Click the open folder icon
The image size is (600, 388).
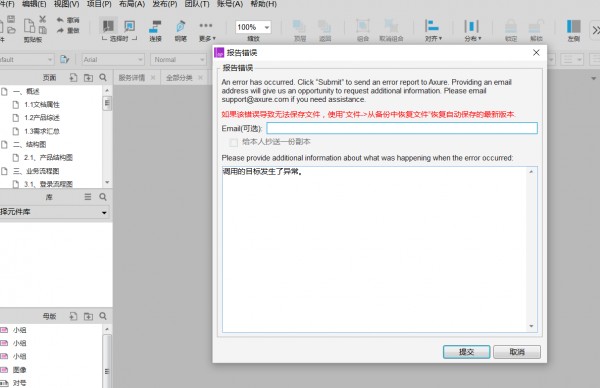(x=11, y=30)
